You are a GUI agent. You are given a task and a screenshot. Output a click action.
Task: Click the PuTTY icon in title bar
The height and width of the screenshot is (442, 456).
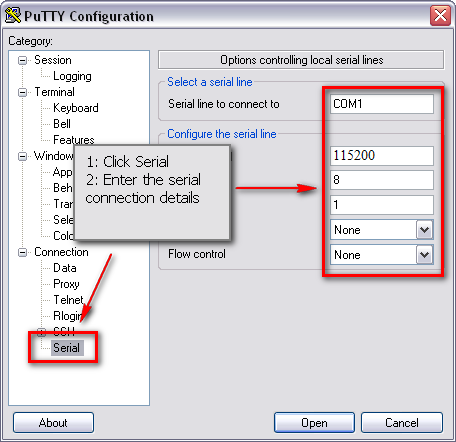pos(13,15)
